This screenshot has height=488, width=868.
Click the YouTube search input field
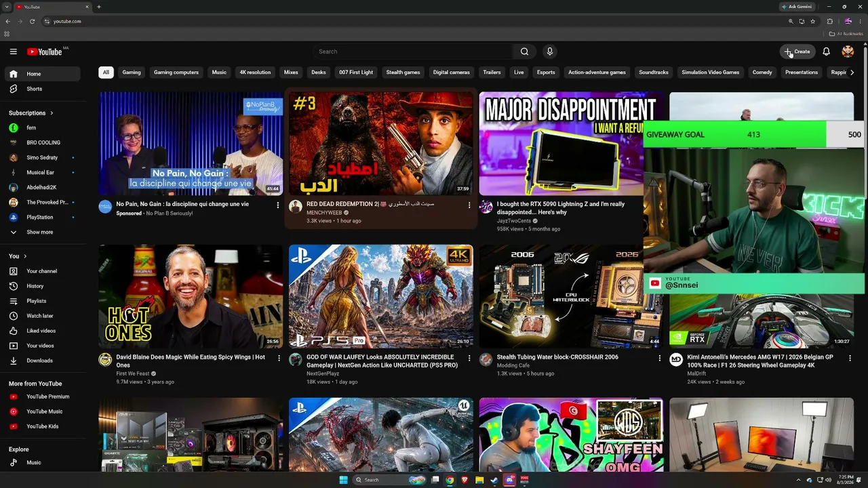click(x=413, y=52)
